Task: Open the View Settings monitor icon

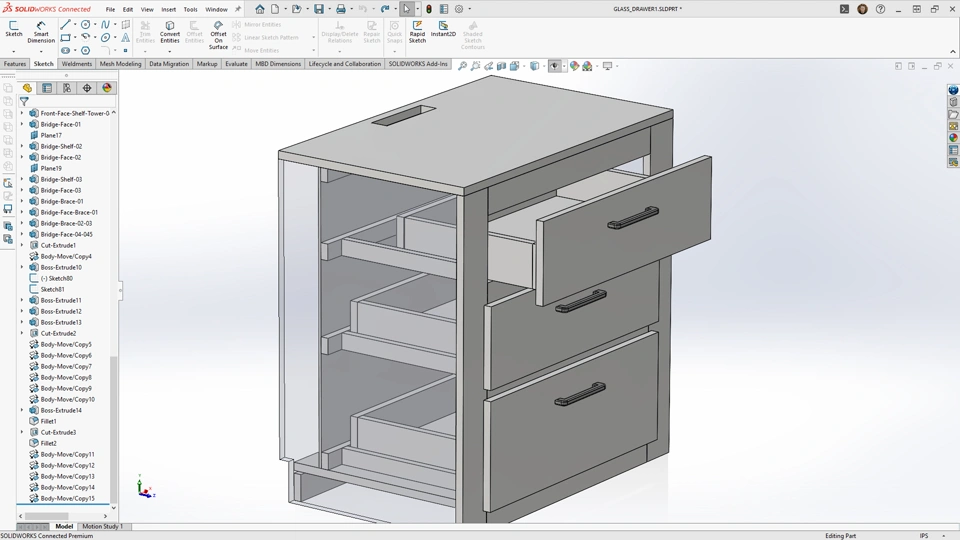Action: [x=607, y=66]
